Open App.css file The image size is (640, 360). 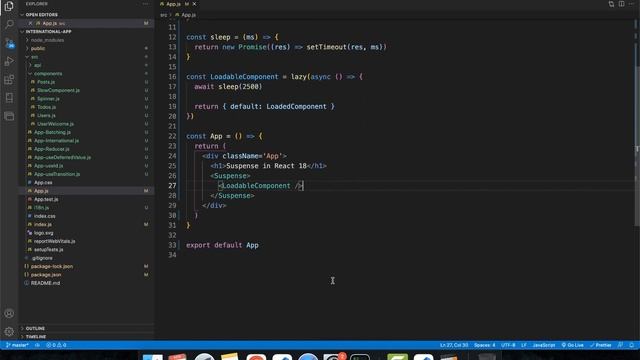[43, 182]
